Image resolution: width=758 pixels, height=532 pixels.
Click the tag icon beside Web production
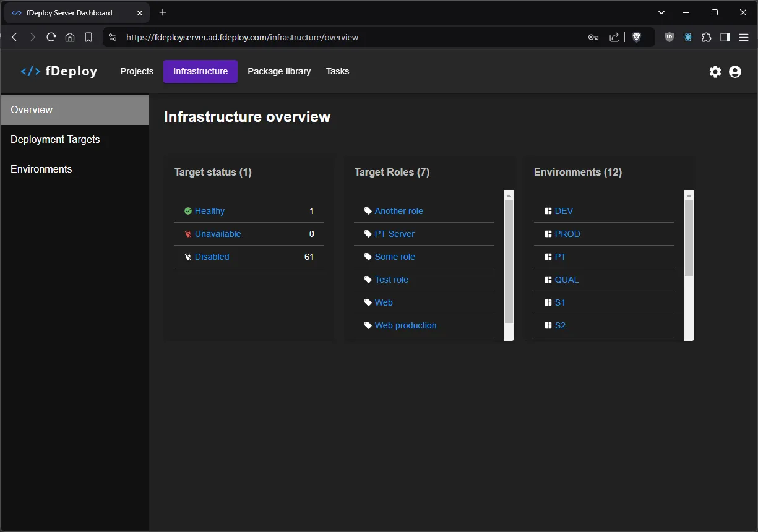(x=368, y=325)
